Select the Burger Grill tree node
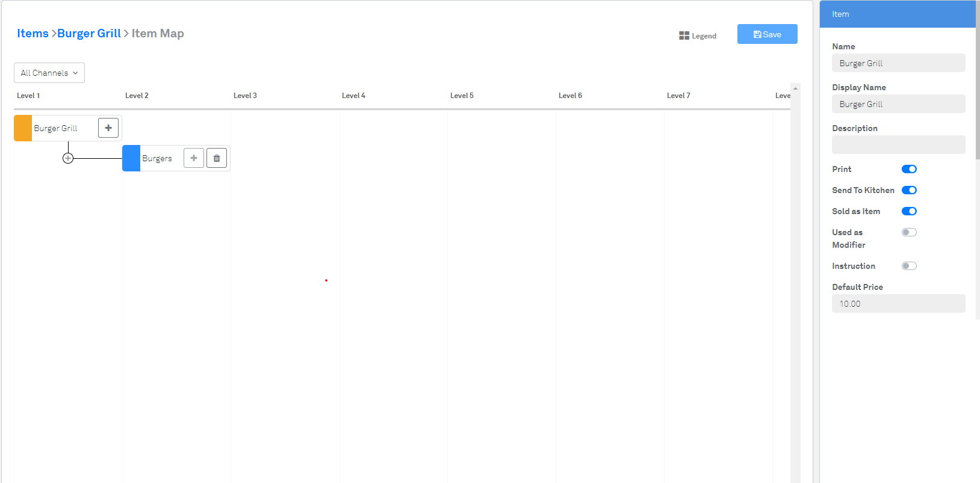The width and height of the screenshot is (980, 483). point(68,128)
